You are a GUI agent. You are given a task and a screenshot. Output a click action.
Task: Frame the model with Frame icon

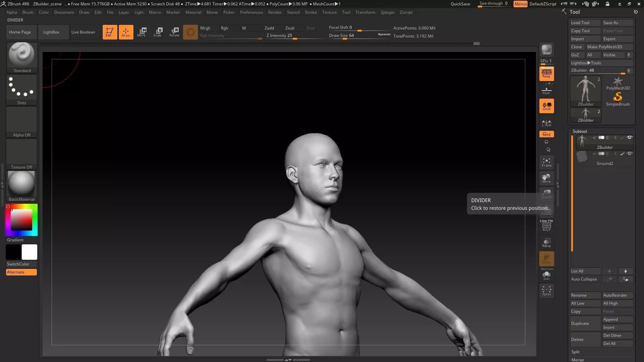pyautogui.click(x=546, y=163)
